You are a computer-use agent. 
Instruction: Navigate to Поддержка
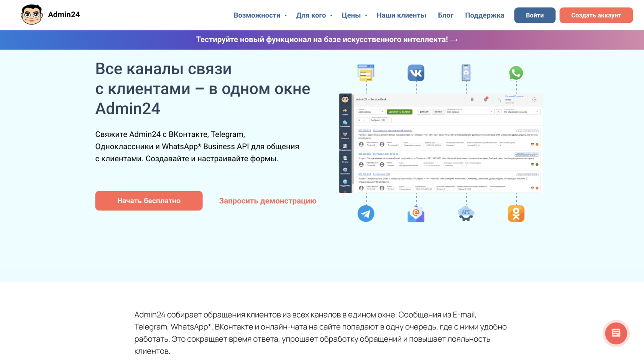485,15
